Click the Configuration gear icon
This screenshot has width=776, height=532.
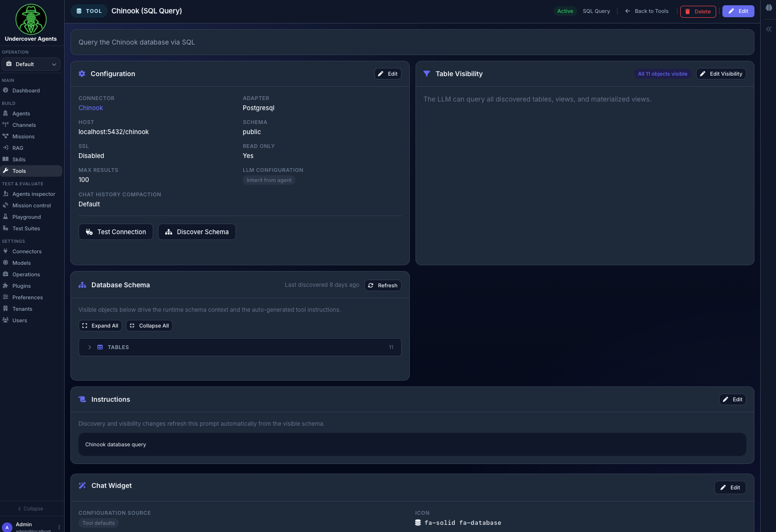point(82,74)
